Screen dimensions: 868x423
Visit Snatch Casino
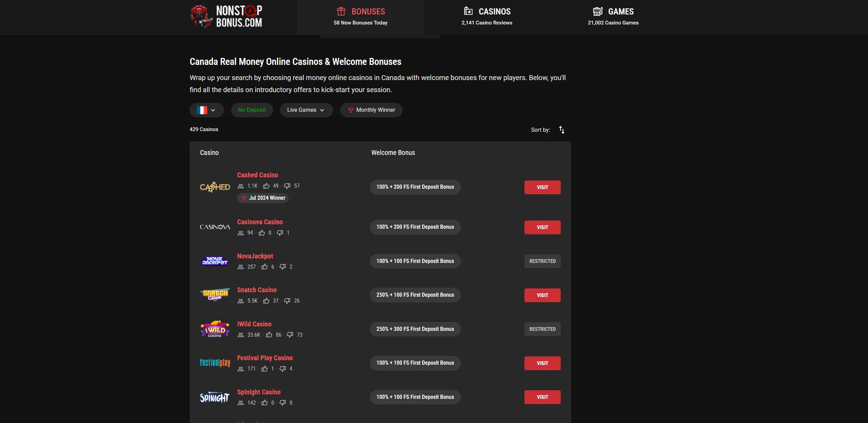pos(542,295)
